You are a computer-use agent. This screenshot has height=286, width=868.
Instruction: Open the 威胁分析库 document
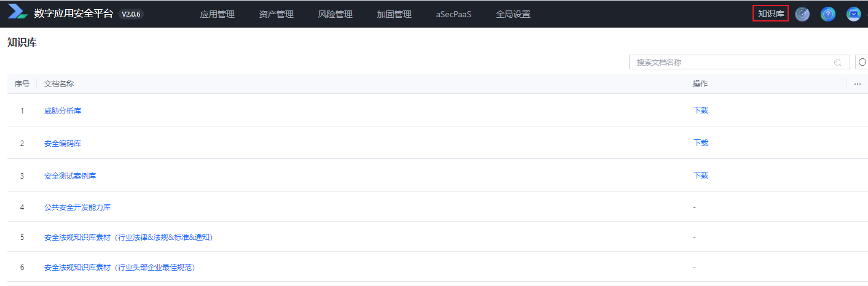63,111
